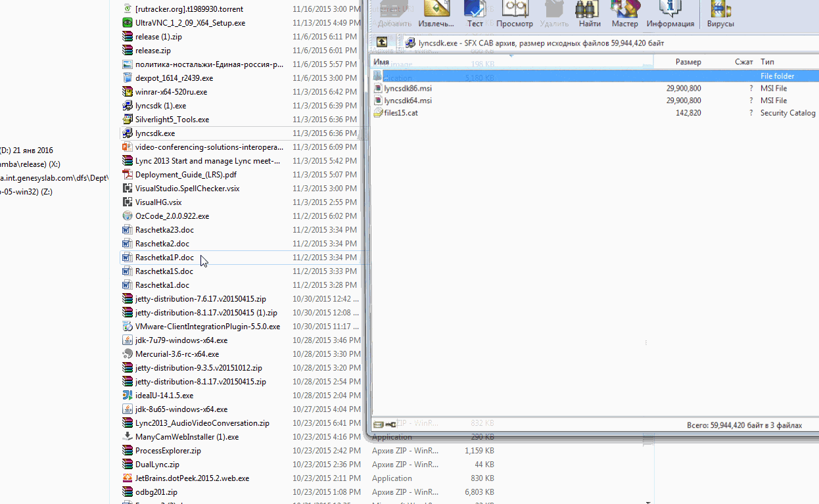The height and width of the screenshot is (504, 819).
Task: Go up one level with the up-folder arrow
Action: coord(382,43)
